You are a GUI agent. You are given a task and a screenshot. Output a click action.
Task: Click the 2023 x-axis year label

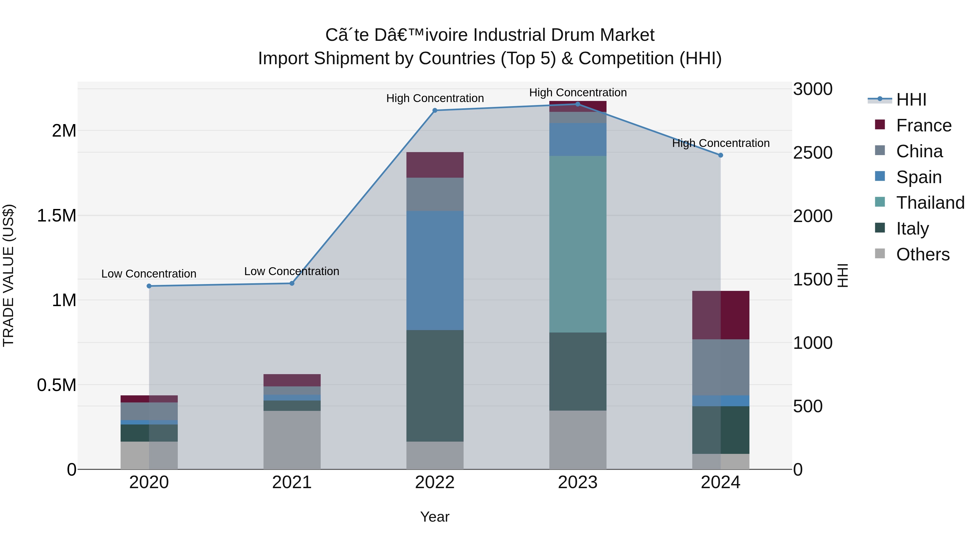578,482
